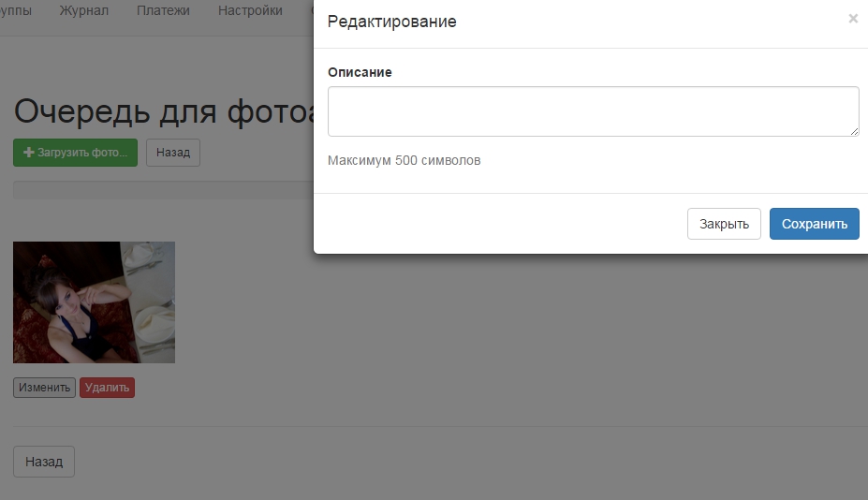Click the Редактирование dialog title
This screenshot has height=500, width=868.
pos(391,22)
